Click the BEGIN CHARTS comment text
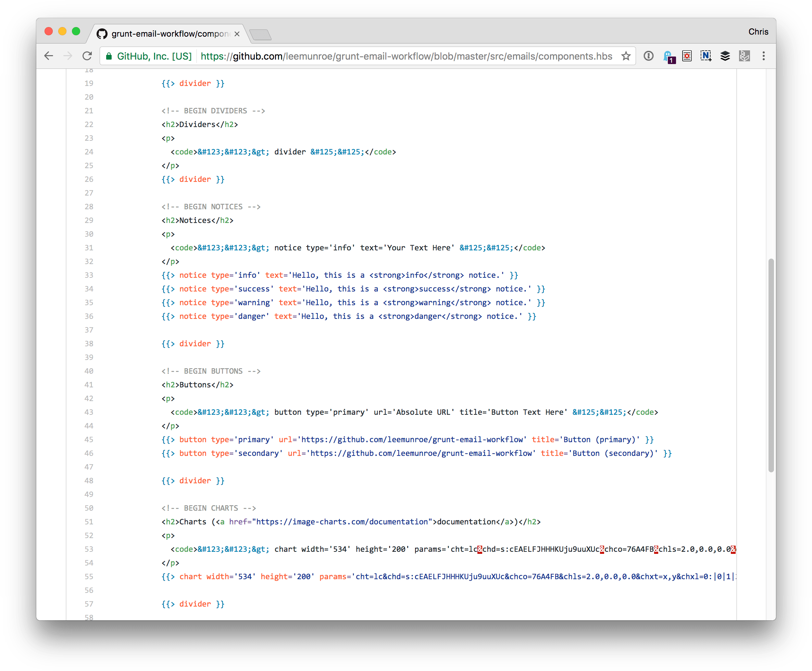 [x=209, y=508]
